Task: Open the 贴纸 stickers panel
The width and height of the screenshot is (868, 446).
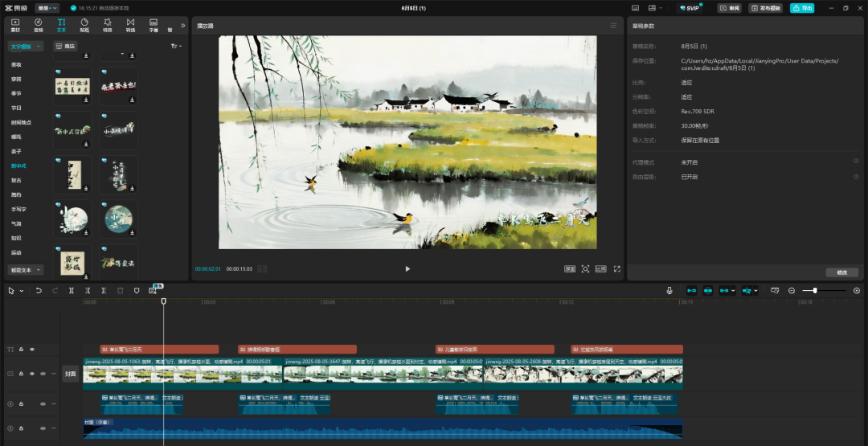Action: click(x=84, y=24)
